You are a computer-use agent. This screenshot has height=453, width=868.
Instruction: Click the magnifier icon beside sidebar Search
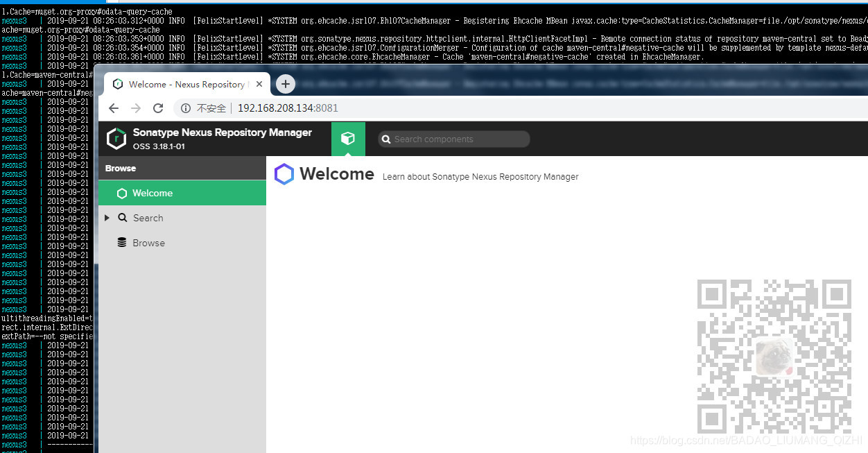click(122, 218)
